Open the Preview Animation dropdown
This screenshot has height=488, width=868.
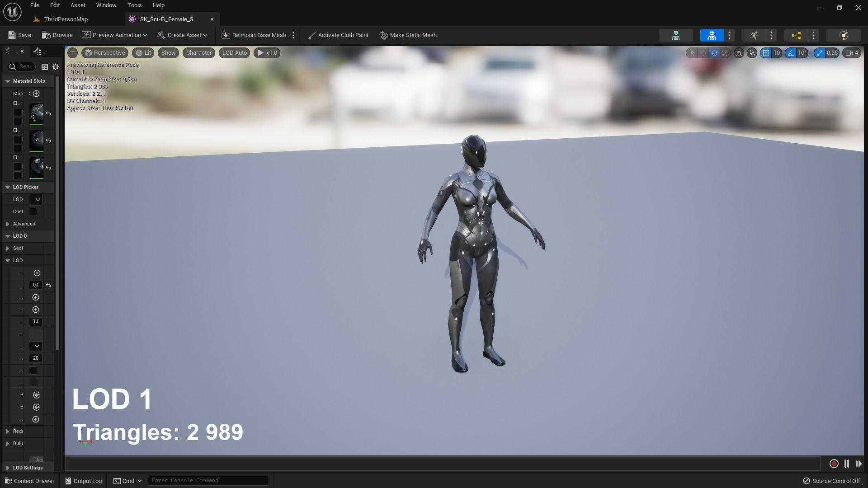click(x=115, y=35)
